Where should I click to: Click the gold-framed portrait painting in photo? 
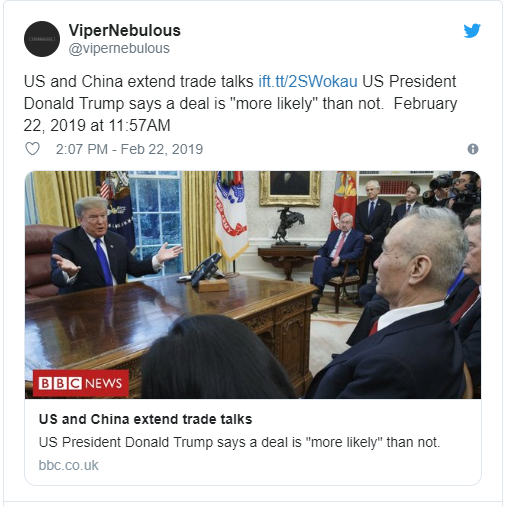click(x=290, y=188)
